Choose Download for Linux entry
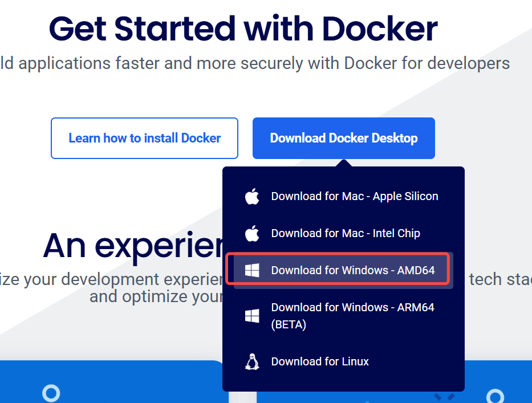Screen dimensions: 532x403 pos(343,361)
